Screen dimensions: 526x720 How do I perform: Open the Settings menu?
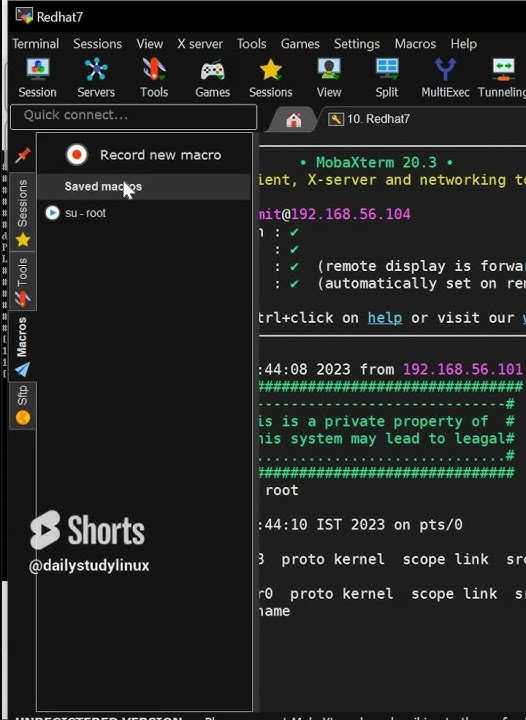(x=357, y=44)
